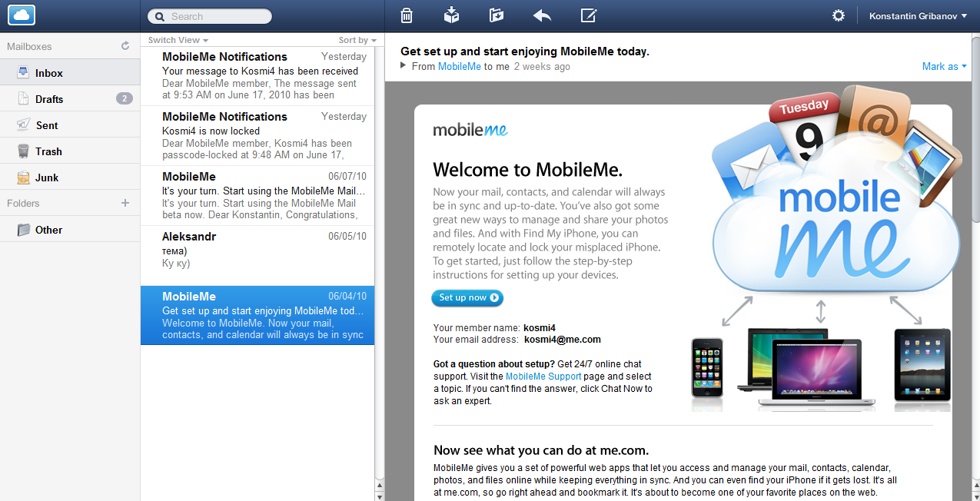Select the Sent mailbox

[x=70, y=124]
